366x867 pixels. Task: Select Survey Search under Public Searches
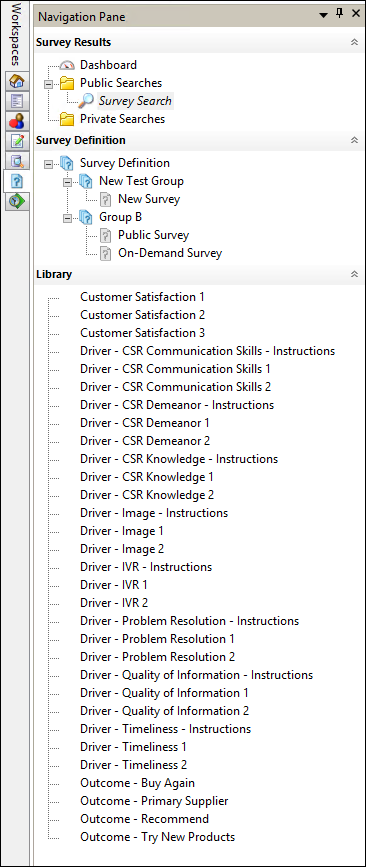pos(135,101)
